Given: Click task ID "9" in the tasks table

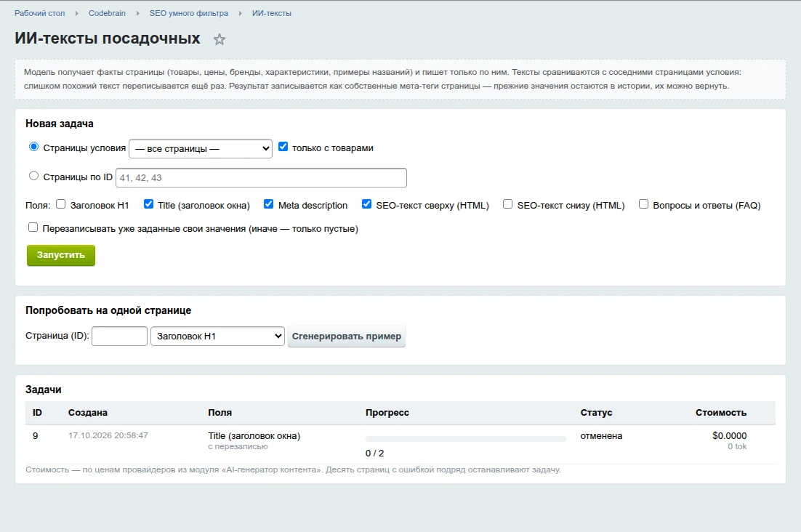Looking at the screenshot, I should pyautogui.click(x=35, y=435).
